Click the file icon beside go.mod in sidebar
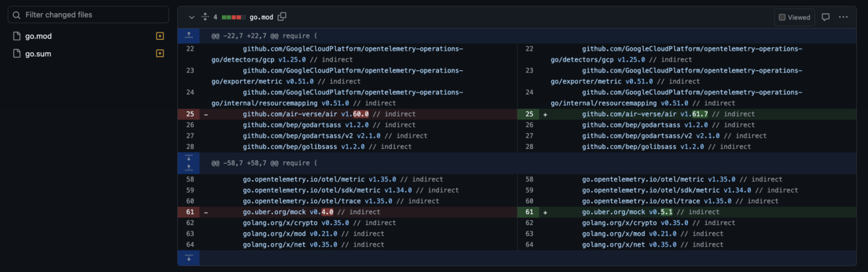 [x=17, y=35]
